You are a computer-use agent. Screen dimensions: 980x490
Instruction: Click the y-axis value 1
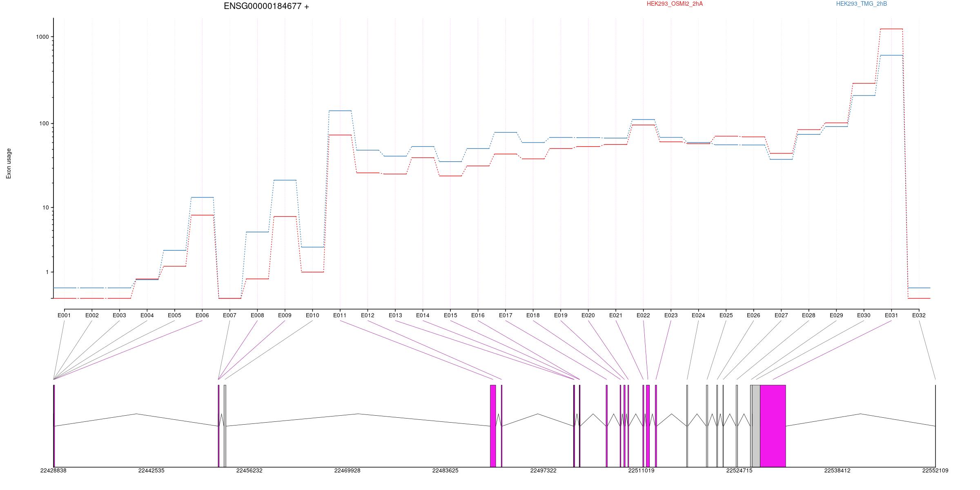[x=47, y=272]
